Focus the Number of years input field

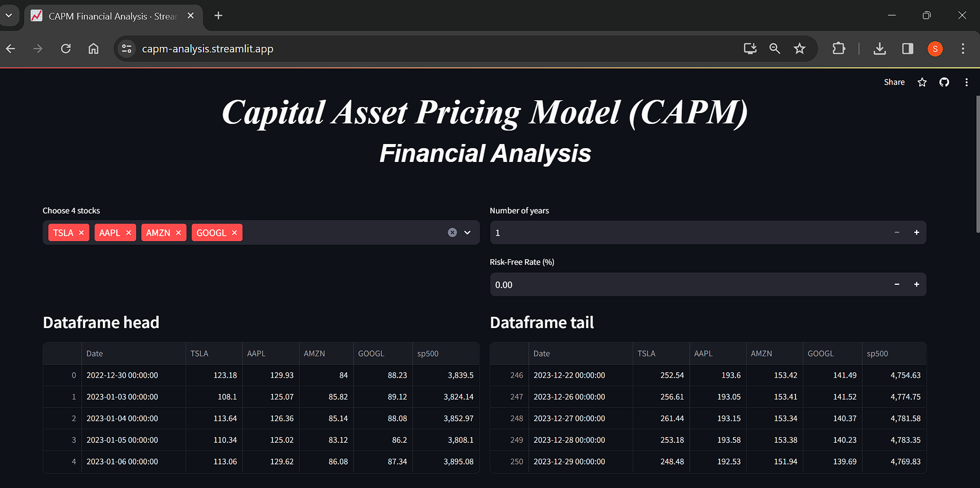[x=689, y=232]
